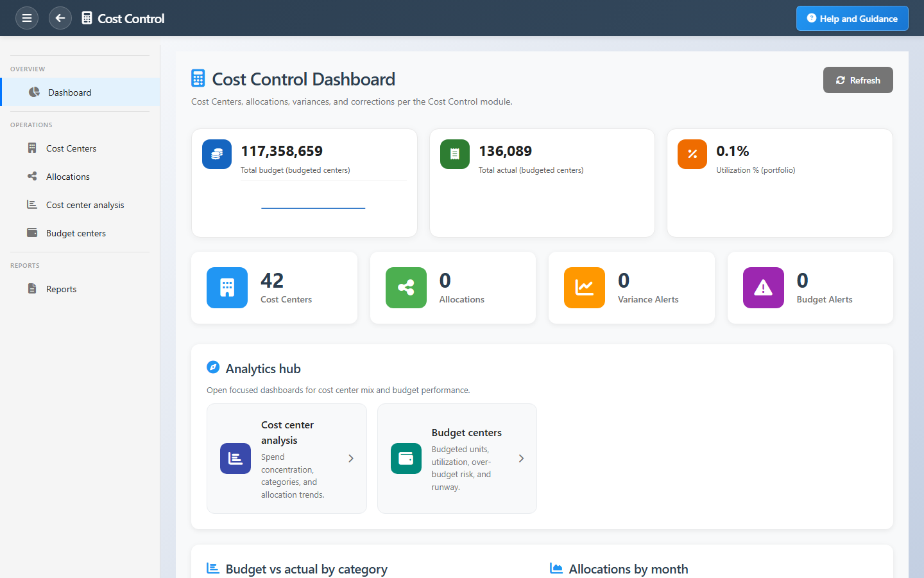This screenshot has width=924, height=578.
Task: Open the hamburger menu in the top bar
Action: coord(27,18)
